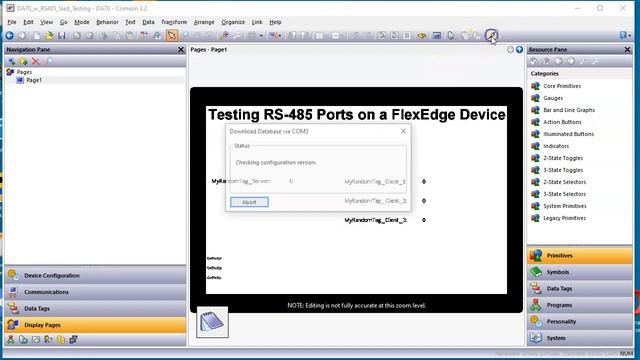Image resolution: width=640 pixels, height=360 pixels.
Task: Click Abort in the Download Database dialog
Action: point(249,202)
